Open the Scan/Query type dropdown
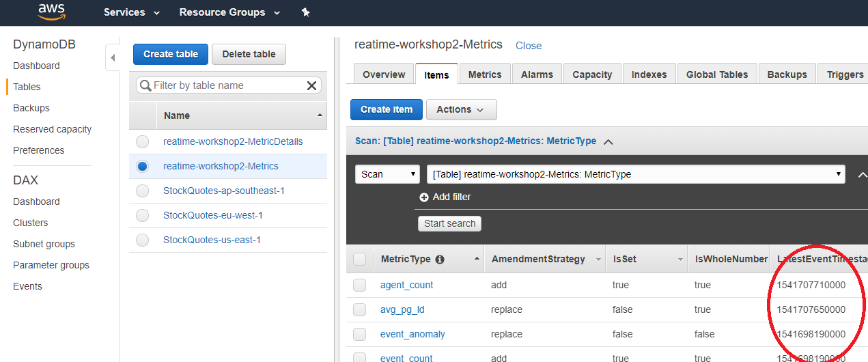 (387, 174)
